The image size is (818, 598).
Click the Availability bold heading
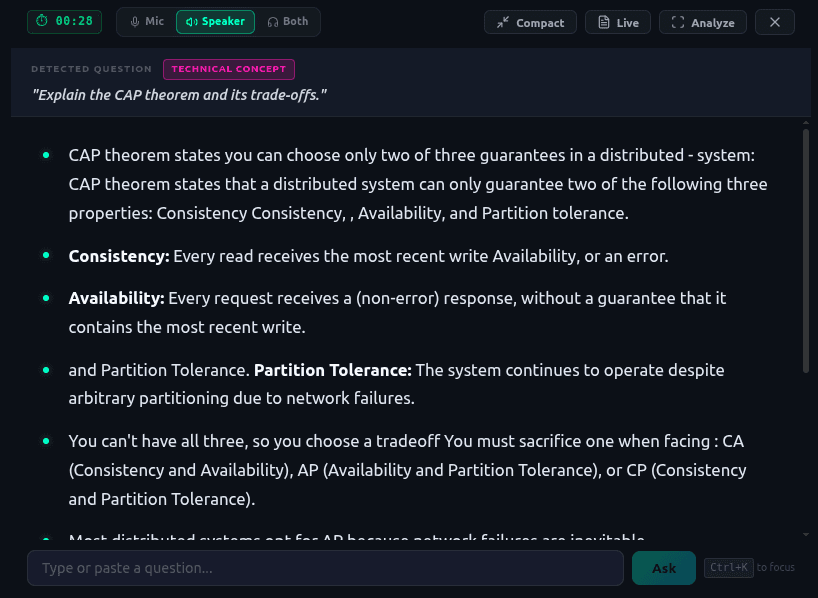tap(116, 298)
